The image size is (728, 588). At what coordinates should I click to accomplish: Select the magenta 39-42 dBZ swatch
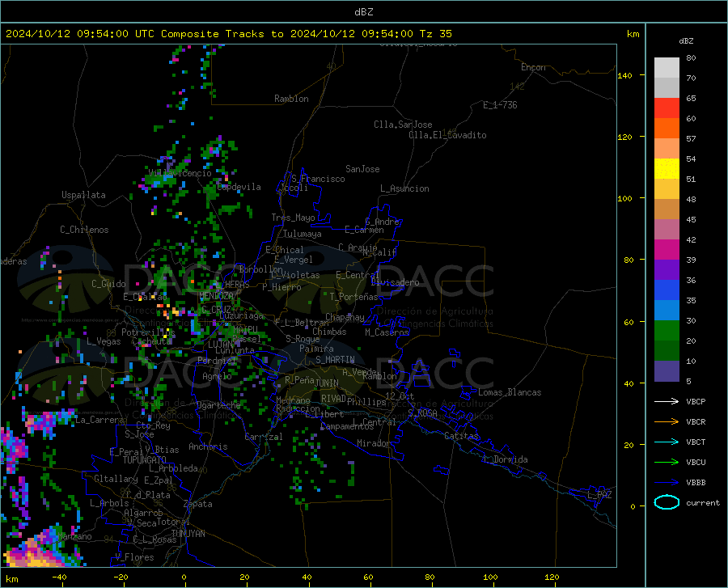pyautogui.click(x=667, y=250)
